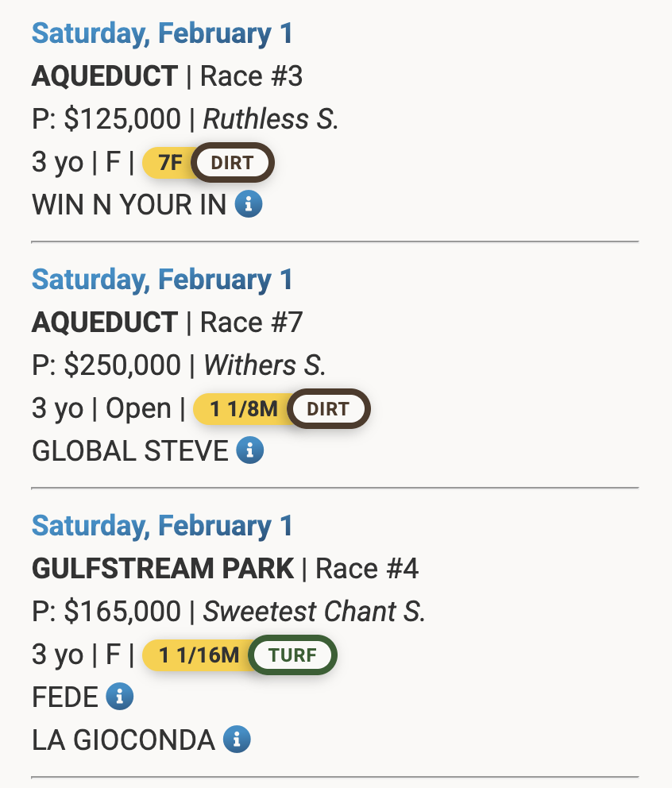This screenshot has width=672, height=788.
Task: Select the horse name LA GIOCONDA
Action: pyautogui.click(x=123, y=740)
